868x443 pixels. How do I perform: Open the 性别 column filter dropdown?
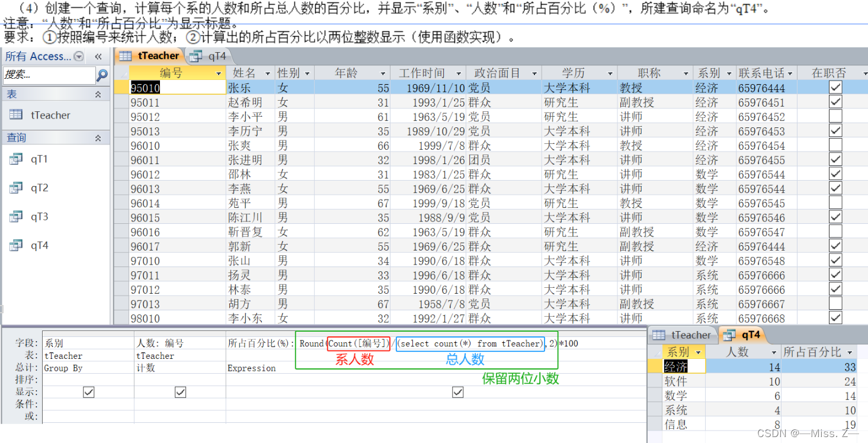click(x=307, y=73)
